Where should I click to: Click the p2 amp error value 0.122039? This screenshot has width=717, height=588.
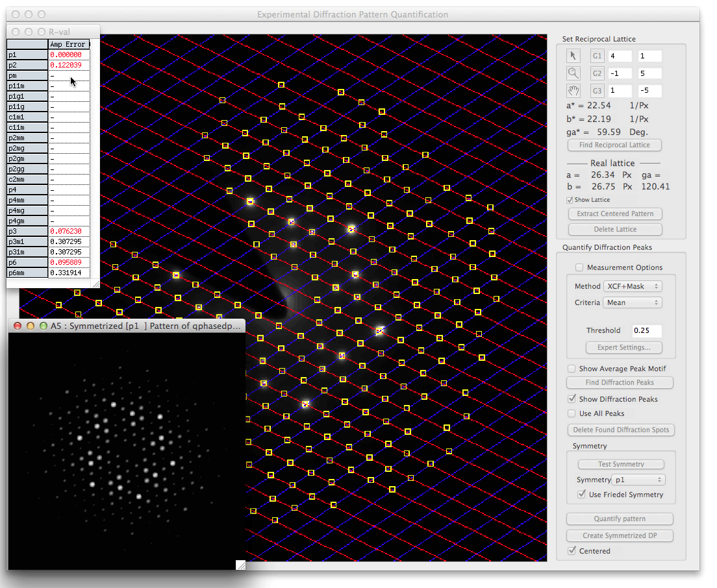(x=66, y=65)
